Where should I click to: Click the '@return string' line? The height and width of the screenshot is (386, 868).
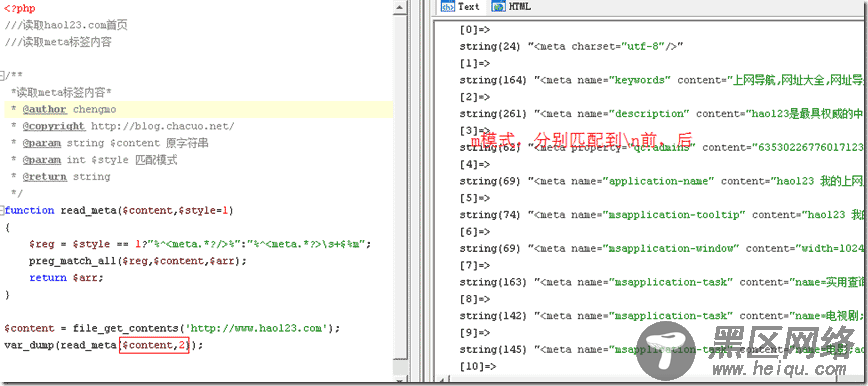(60, 177)
